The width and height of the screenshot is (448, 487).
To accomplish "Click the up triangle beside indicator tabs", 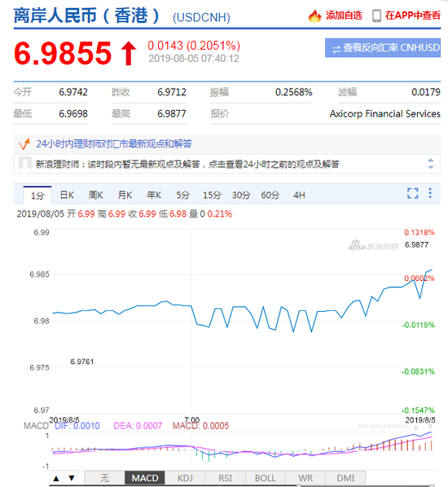I will pyautogui.click(x=56, y=478).
